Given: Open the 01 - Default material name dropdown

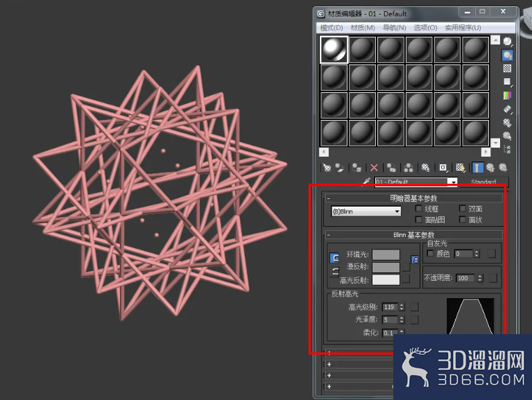Looking at the screenshot, I should (454, 182).
